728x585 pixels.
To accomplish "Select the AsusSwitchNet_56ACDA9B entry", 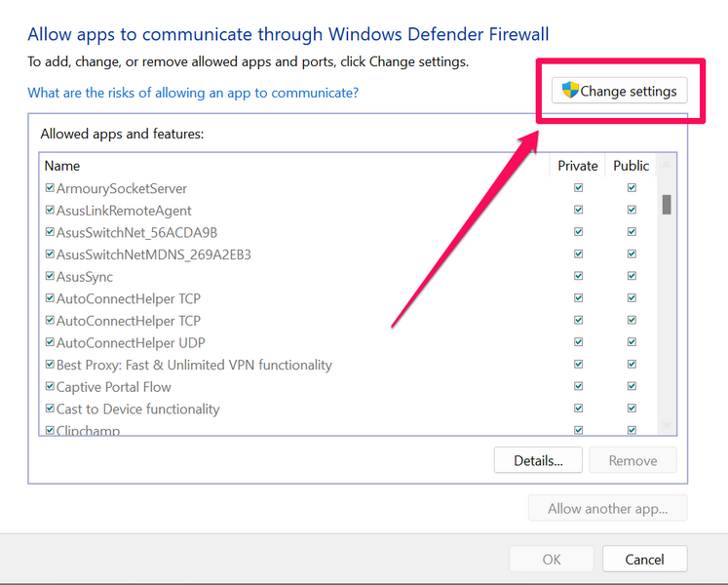I will point(136,233).
